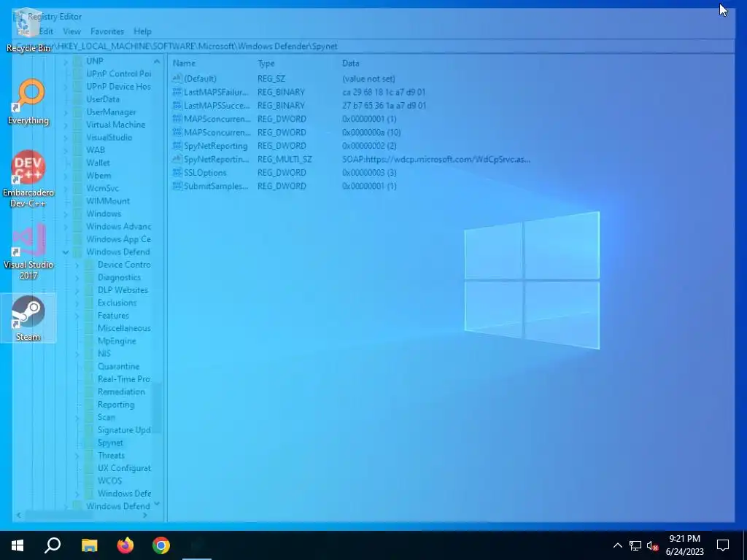Select the WCOS key
This screenshot has width=747, height=560.
[x=109, y=481]
